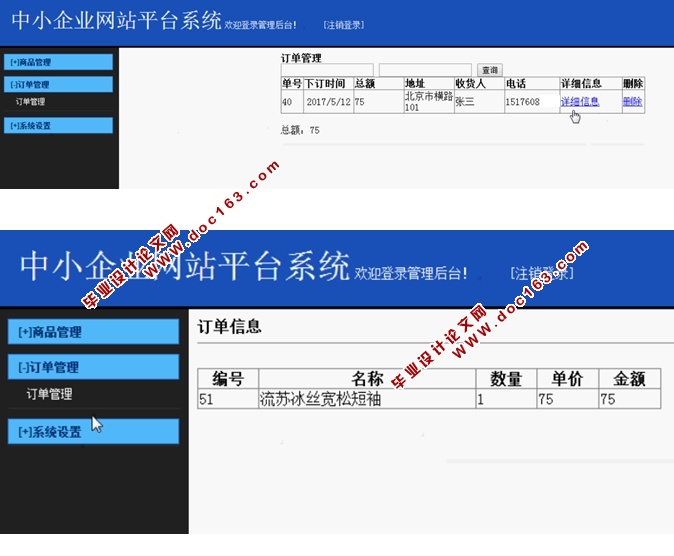Screen dimensions: 674x556
Task: Click the 总额: 75 summary text
Action: 300,130
